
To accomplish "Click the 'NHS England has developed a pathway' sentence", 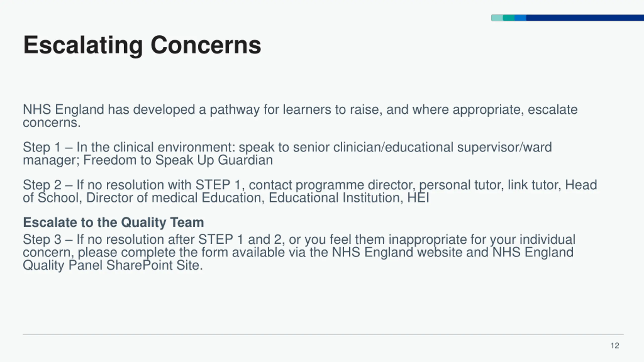I will 300,116.
